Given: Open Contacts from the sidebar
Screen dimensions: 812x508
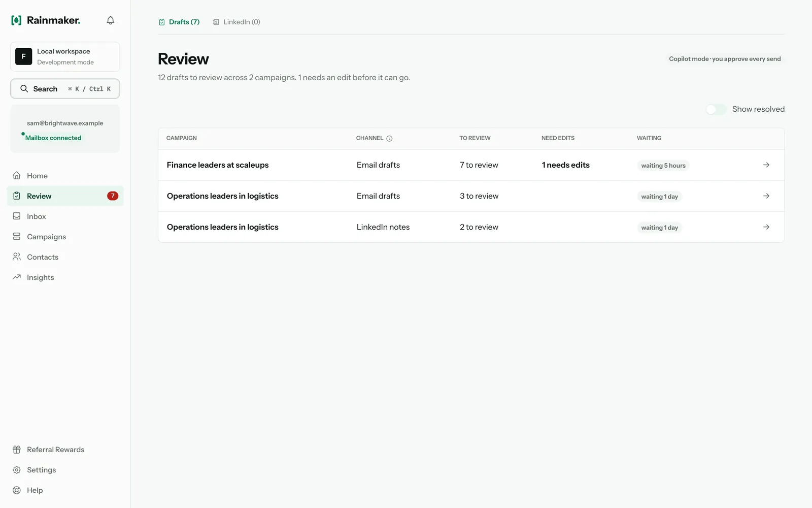Looking at the screenshot, I should 65,257.
